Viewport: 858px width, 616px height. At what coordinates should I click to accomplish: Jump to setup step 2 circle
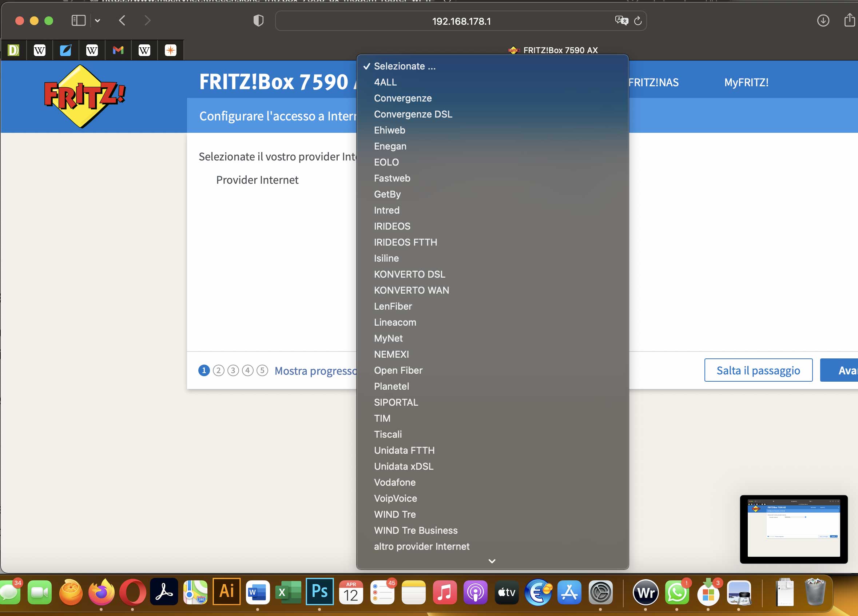tap(219, 370)
